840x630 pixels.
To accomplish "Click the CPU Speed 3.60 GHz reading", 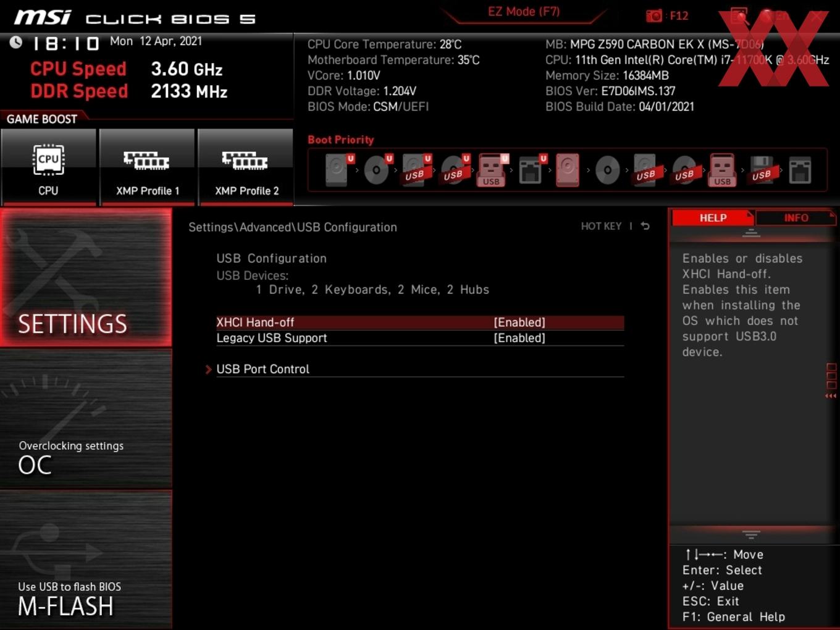I will pos(127,69).
